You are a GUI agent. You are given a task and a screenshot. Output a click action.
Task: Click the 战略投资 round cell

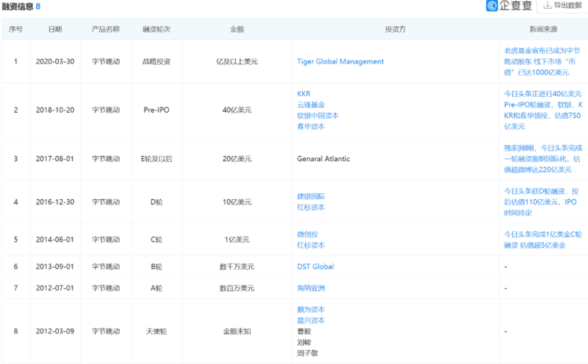(x=156, y=62)
